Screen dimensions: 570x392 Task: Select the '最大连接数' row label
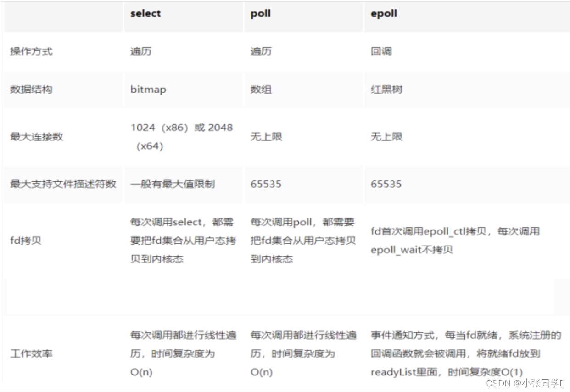(37, 137)
